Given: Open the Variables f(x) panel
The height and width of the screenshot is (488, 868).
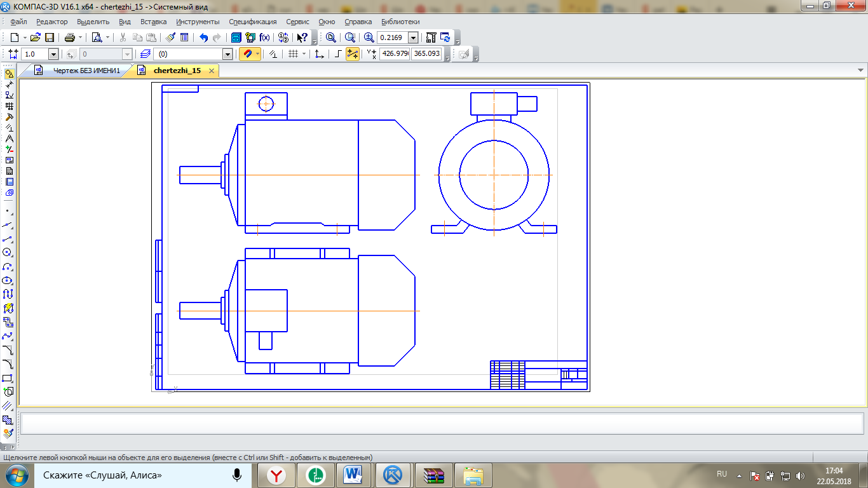Looking at the screenshot, I should coord(264,37).
